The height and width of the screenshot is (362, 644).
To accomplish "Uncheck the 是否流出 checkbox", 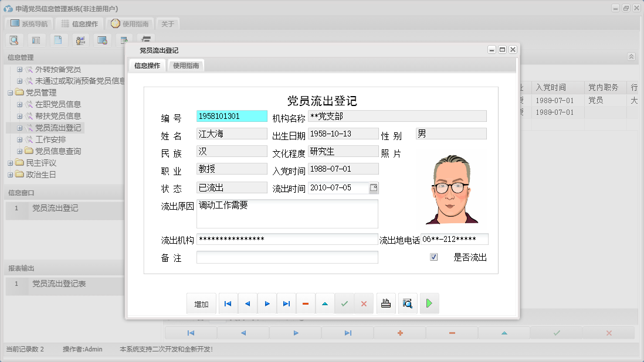I will click(433, 257).
